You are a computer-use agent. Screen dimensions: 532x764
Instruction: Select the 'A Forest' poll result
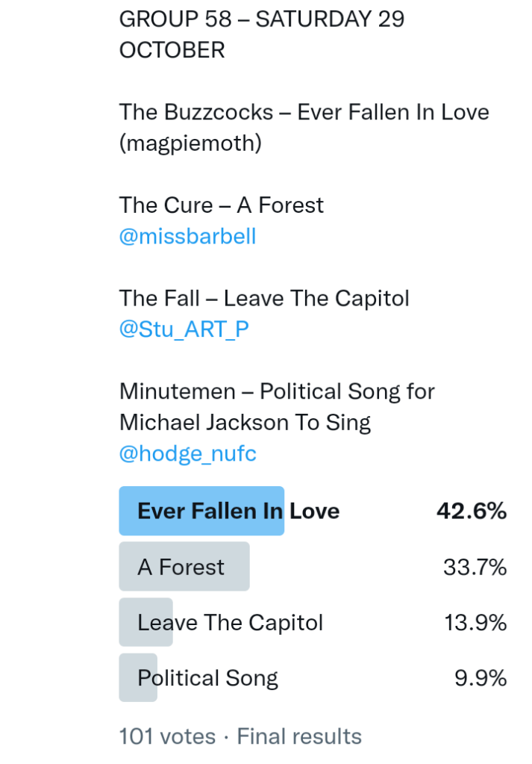181,567
